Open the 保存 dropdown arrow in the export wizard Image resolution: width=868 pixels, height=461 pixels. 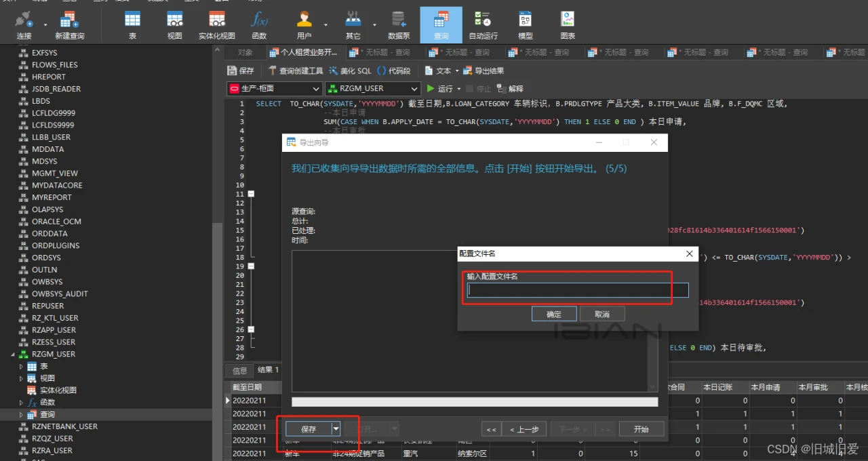point(336,428)
